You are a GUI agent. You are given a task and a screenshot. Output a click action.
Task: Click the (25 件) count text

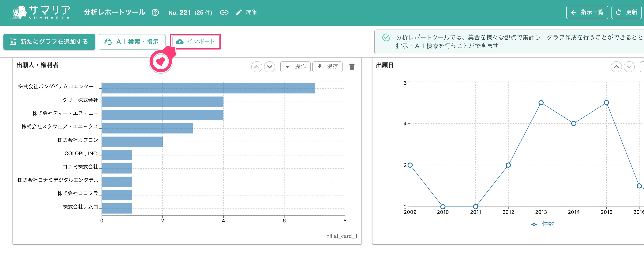[x=203, y=12]
